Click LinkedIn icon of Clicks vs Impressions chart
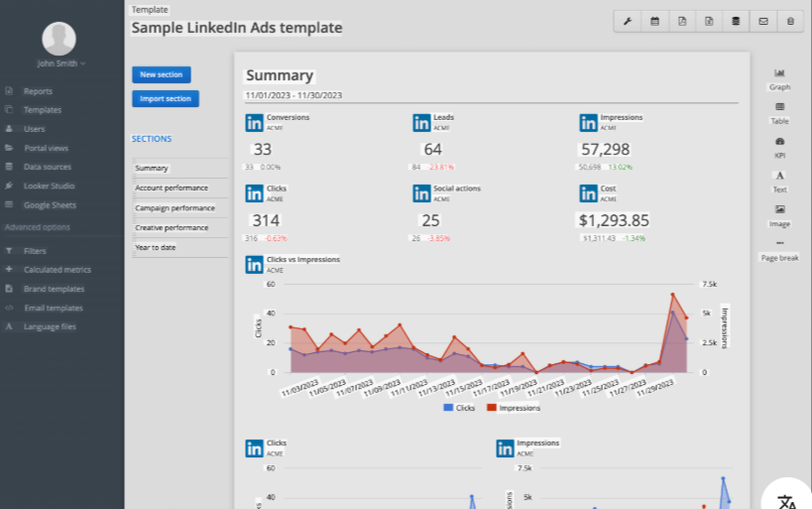The width and height of the screenshot is (812, 509). [254, 265]
